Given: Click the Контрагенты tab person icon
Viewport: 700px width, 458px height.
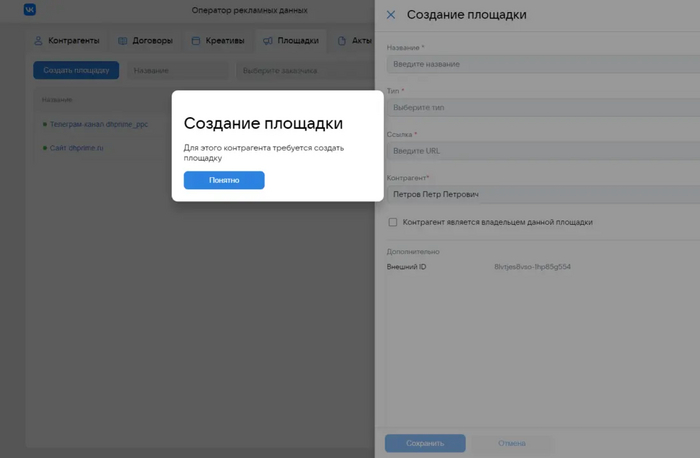Looking at the screenshot, I should pyautogui.click(x=38, y=41).
